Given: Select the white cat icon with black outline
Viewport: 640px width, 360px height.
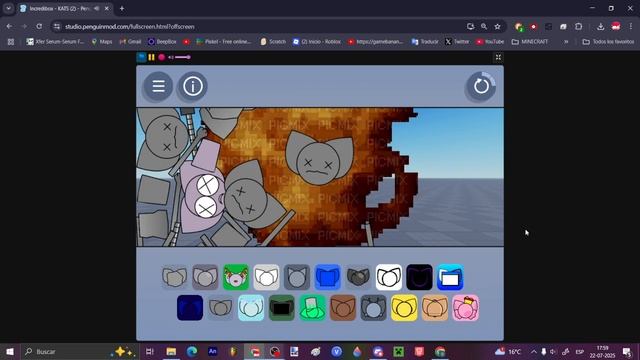Looking at the screenshot, I should 389,277.
